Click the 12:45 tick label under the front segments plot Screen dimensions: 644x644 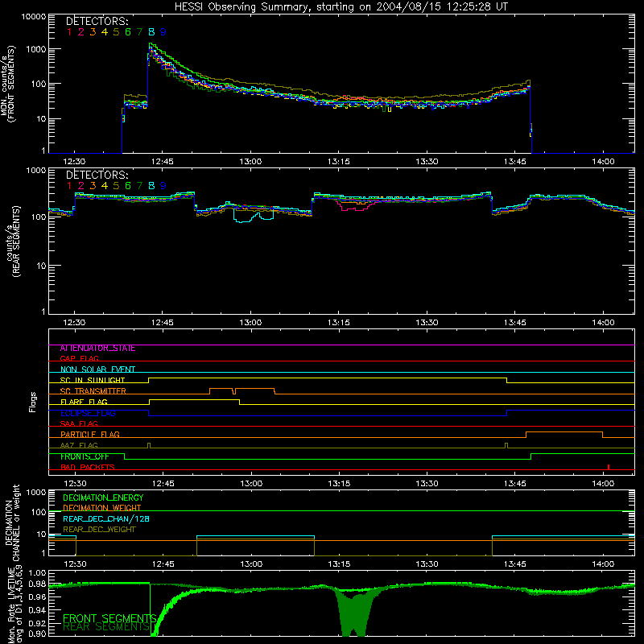(x=163, y=162)
